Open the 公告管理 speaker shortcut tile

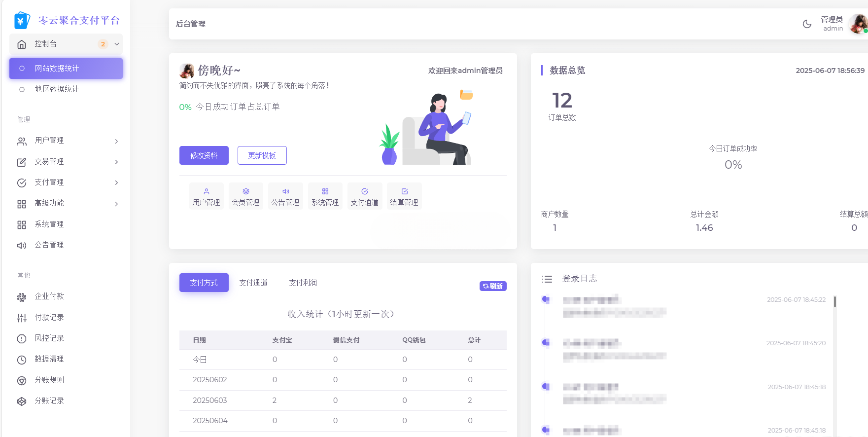coord(285,196)
